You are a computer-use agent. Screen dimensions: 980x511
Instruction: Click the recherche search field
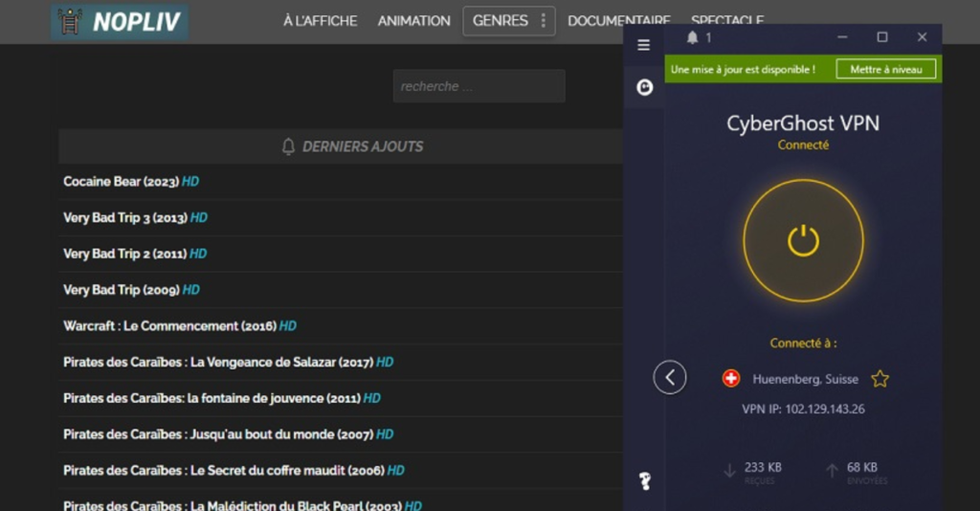[479, 86]
